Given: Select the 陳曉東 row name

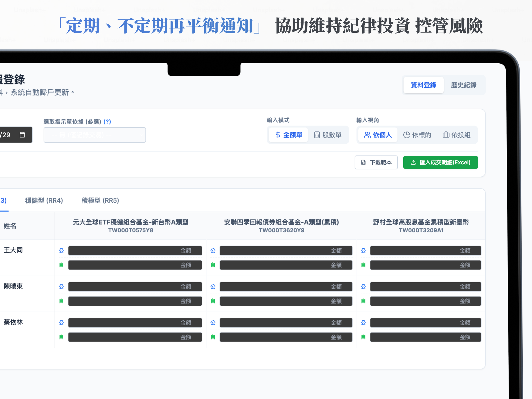Looking at the screenshot, I should 13,286.
